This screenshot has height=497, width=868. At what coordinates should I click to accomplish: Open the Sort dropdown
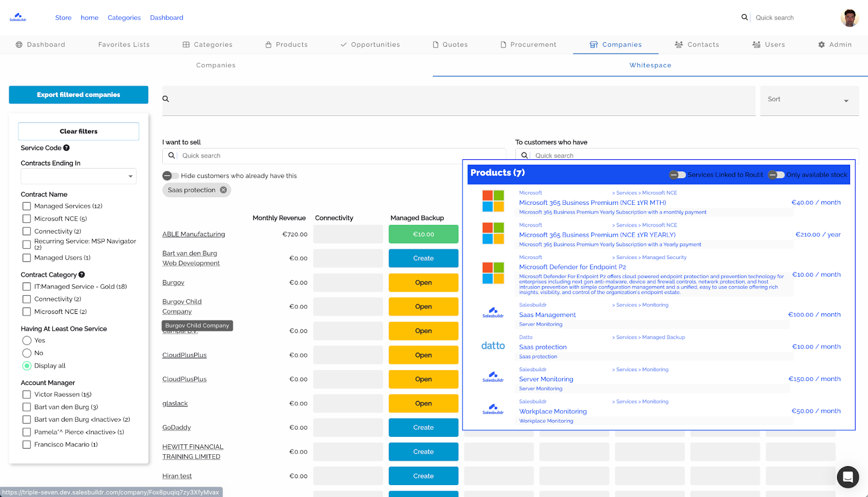tap(809, 100)
